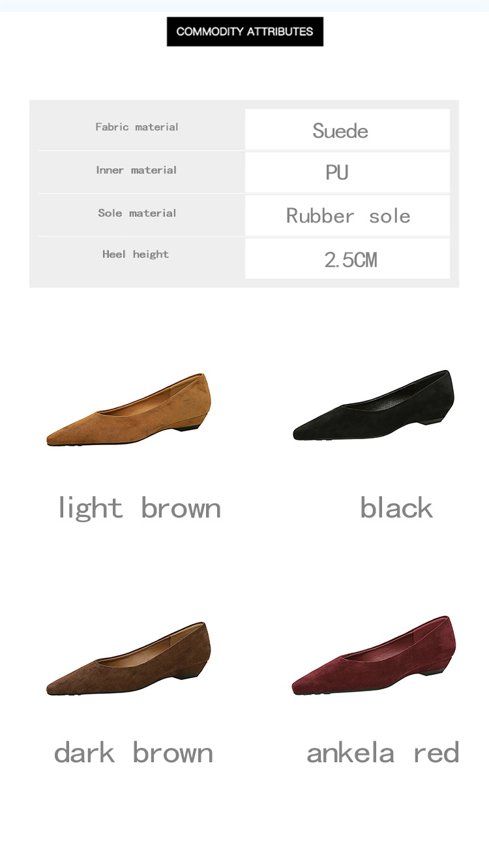Select the ankela red shoe image
The width and height of the screenshot is (489, 868).
pyautogui.click(x=374, y=655)
